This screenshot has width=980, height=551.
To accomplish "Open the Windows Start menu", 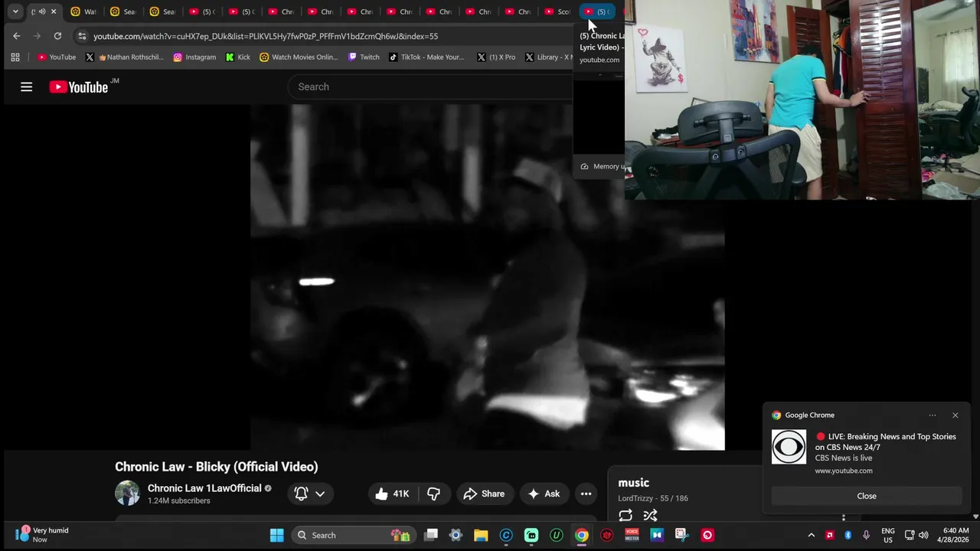I will click(277, 535).
